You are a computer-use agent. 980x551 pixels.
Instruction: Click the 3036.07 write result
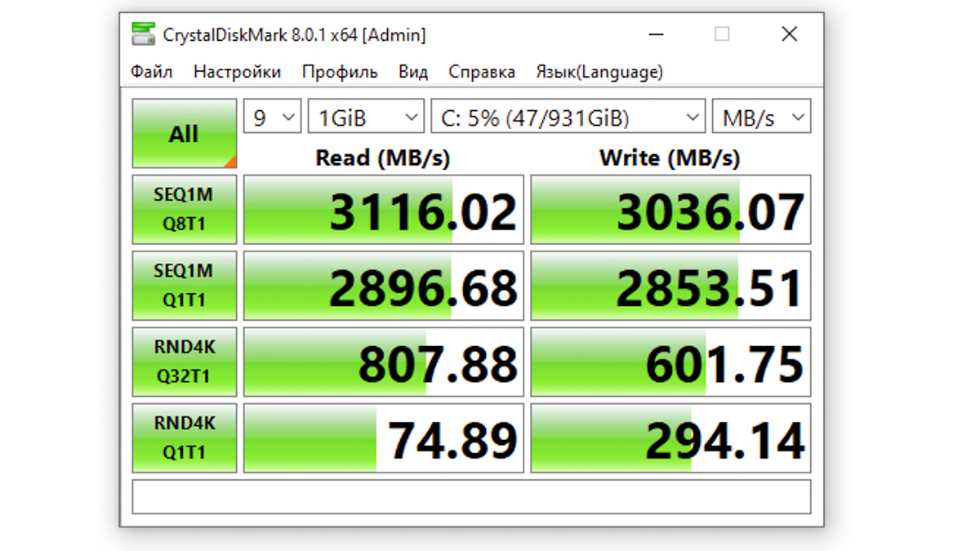(671, 210)
